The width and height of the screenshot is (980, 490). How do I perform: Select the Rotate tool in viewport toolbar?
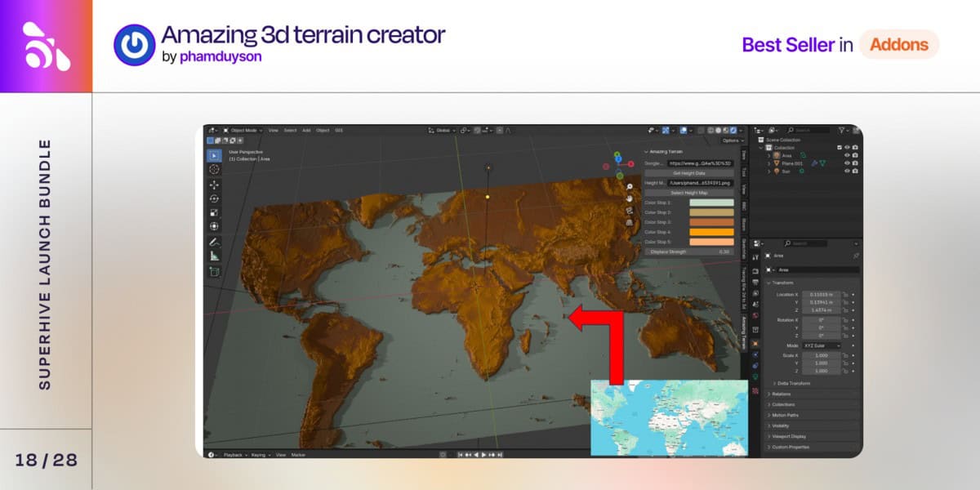214,198
